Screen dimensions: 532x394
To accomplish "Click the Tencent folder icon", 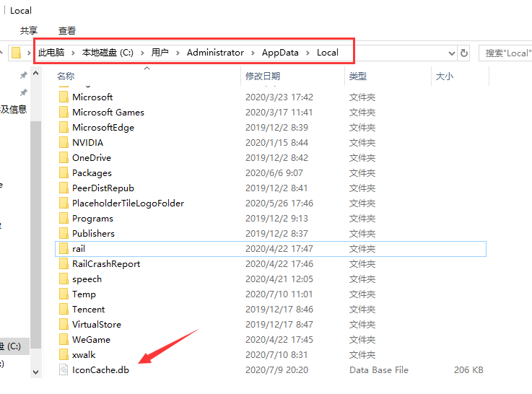I will coord(64,310).
